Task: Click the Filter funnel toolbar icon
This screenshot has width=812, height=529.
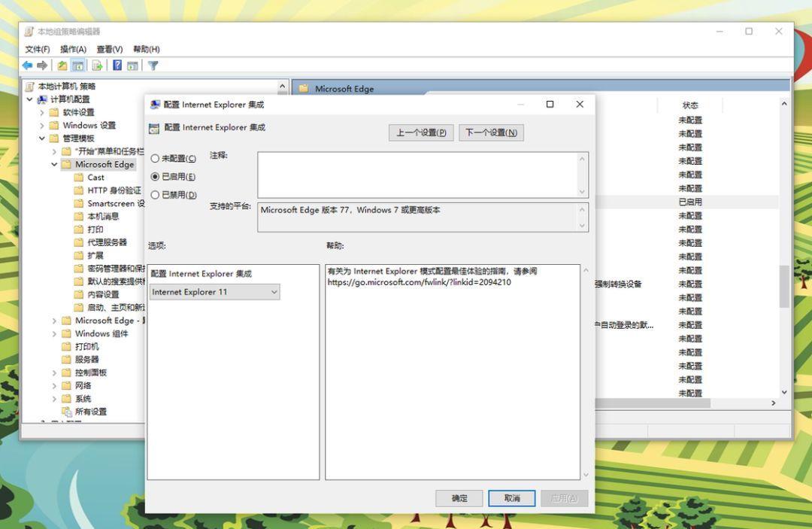Action: pyautogui.click(x=153, y=65)
